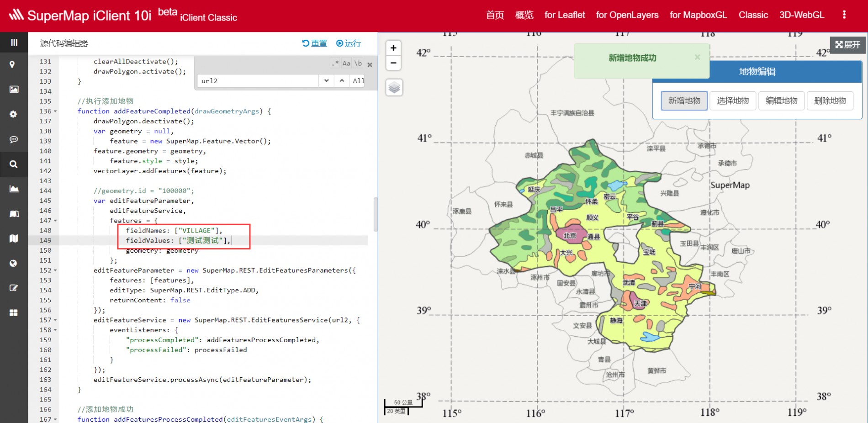Click the fieldNames VILLAGE code line

click(174, 231)
